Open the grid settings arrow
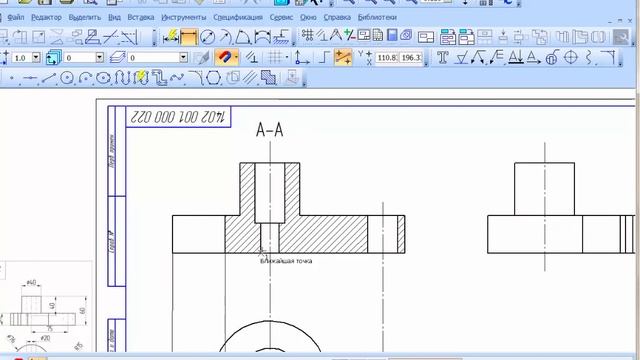The height and width of the screenshot is (360, 640). [x=287, y=58]
